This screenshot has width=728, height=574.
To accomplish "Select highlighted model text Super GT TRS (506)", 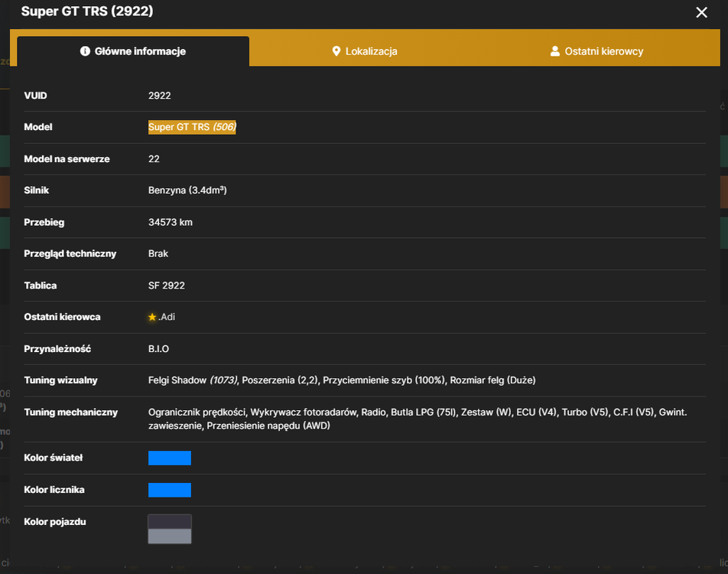I will (192, 127).
